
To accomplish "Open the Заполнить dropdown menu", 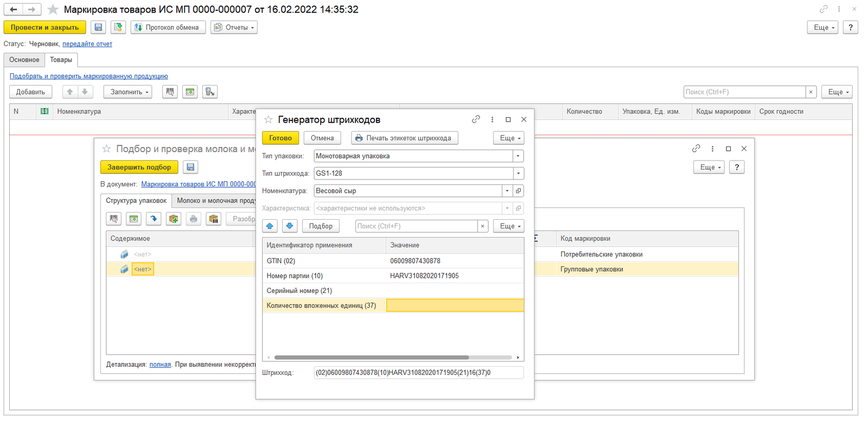I will [128, 92].
